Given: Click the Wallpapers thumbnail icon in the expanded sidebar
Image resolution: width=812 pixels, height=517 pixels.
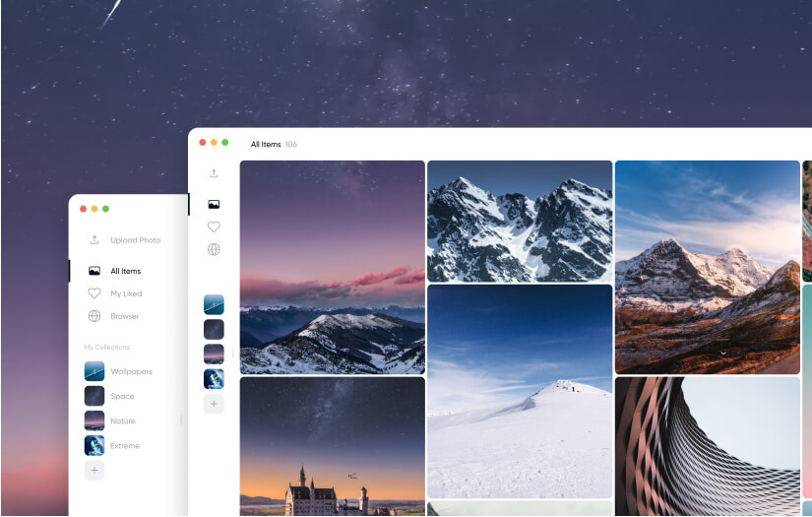Looking at the screenshot, I should point(94,371).
